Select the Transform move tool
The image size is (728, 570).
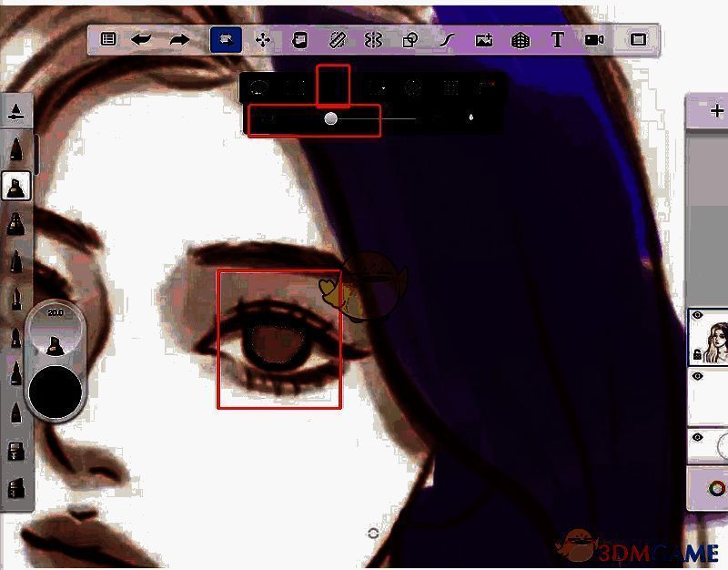pos(263,40)
